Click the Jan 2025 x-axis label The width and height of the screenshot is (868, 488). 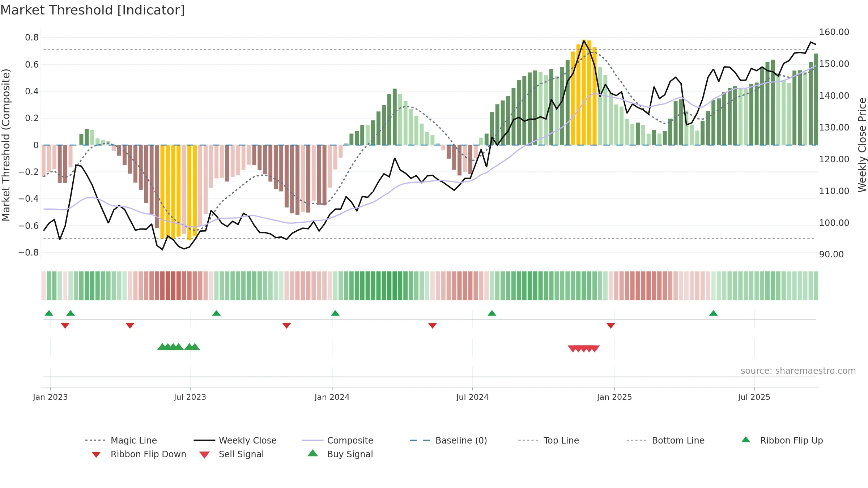coord(614,397)
